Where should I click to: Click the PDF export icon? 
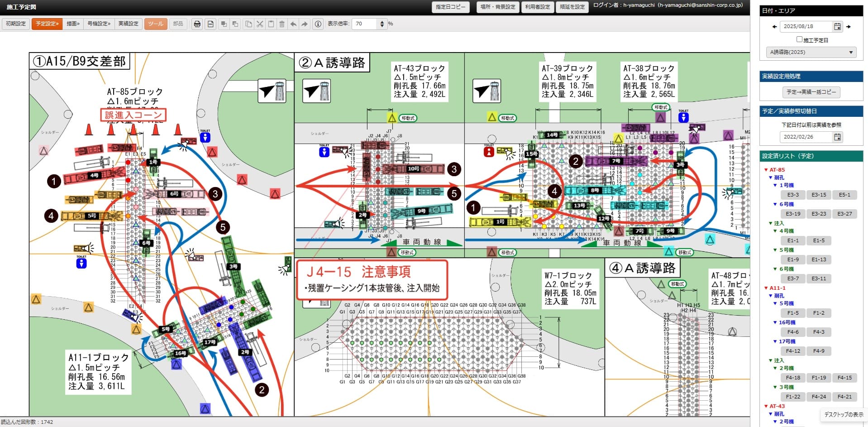tap(210, 24)
